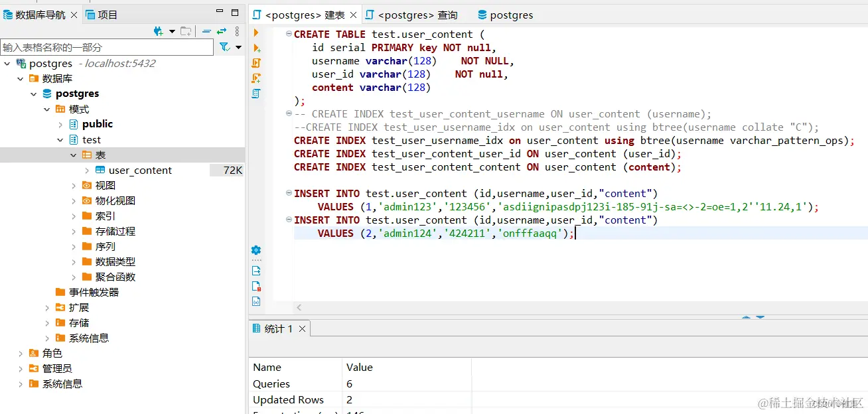This screenshot has height=414, width=868.
Task: Open dropdown arrow next to filter funnel
Action: point(238,48)
